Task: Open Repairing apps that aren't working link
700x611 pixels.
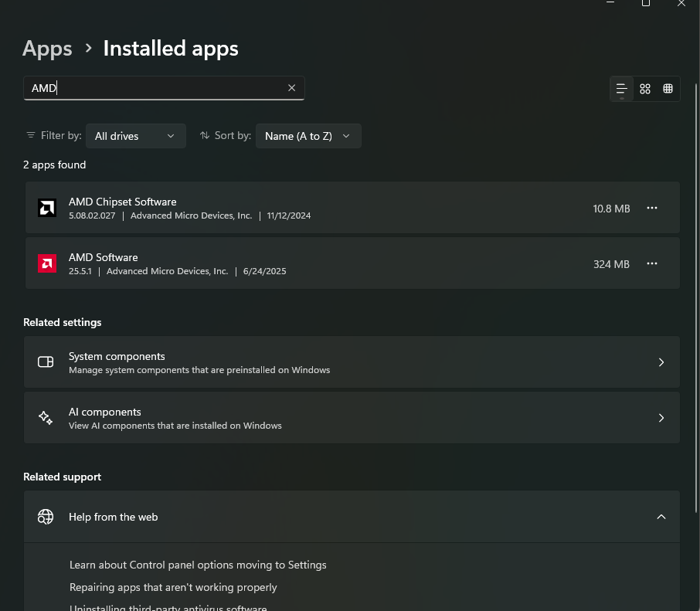Action: [x=173, y=587]
